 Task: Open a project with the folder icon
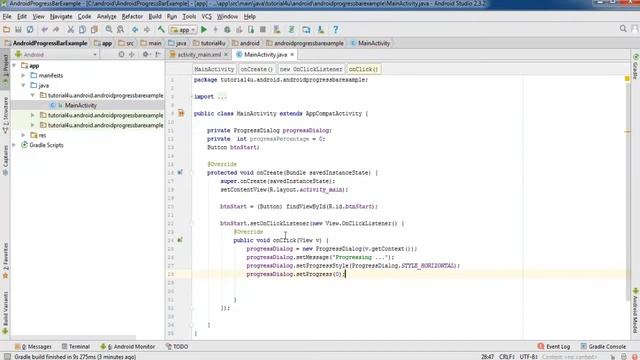point(6,29)
